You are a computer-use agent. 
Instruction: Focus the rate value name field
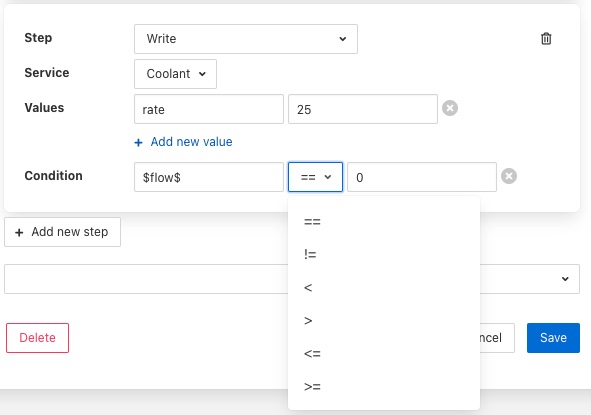(209, 109)
